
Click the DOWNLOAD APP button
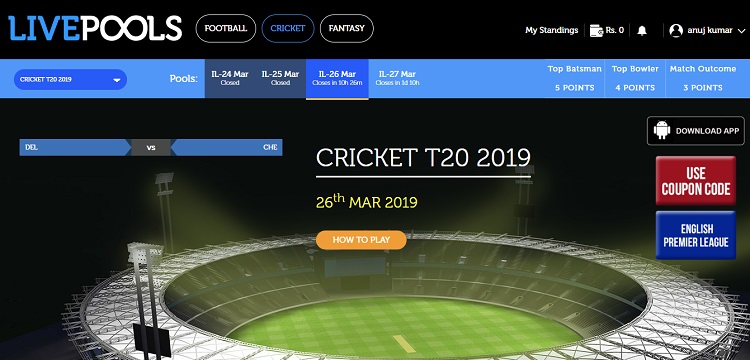[x=695, y=131]
